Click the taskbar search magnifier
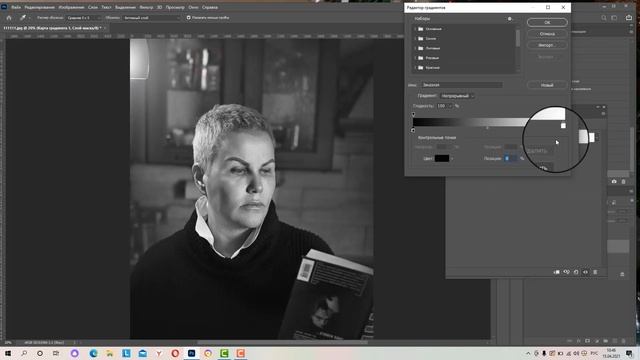Viewport: 640px width, 360px height. point(24,353)
